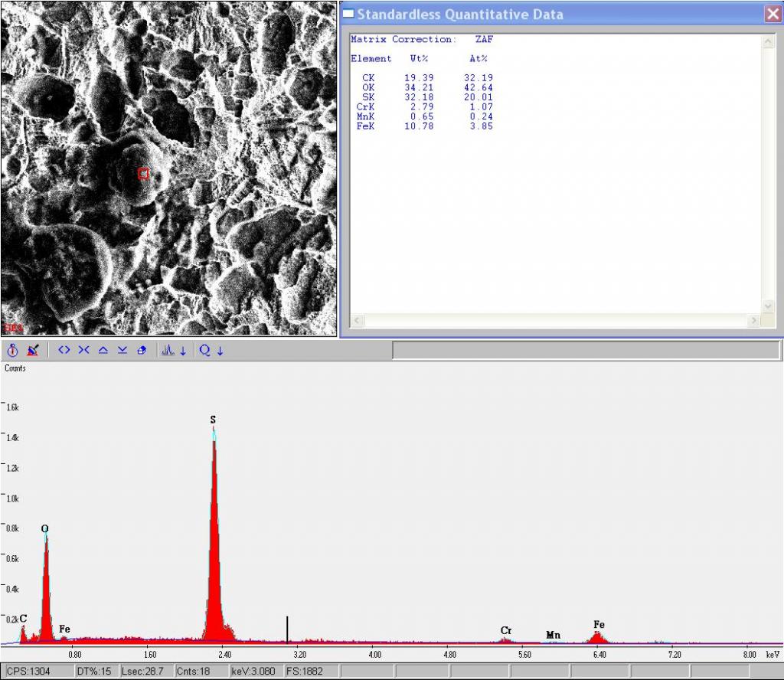The height and width of the screenshot is (680, 784).
Task: Contract spectrum horizontally with the >< icon
Action: tap(83, 351)
